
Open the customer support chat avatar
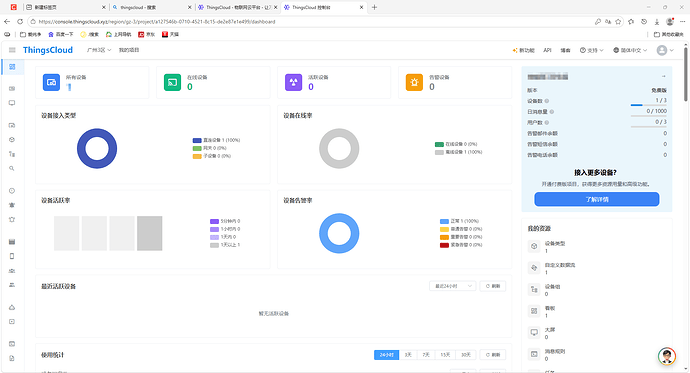(x=667, y=356)
